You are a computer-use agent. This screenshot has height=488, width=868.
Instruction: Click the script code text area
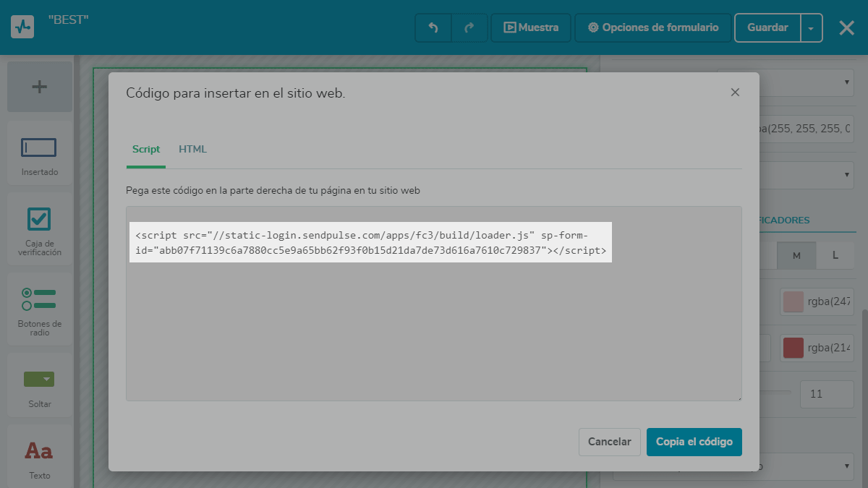(434, 303)
